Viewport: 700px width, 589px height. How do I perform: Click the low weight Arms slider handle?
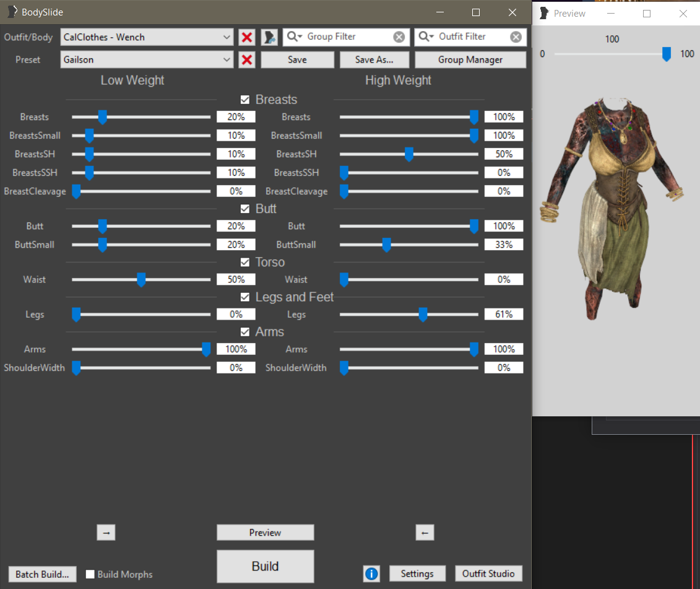coord(206,349)
